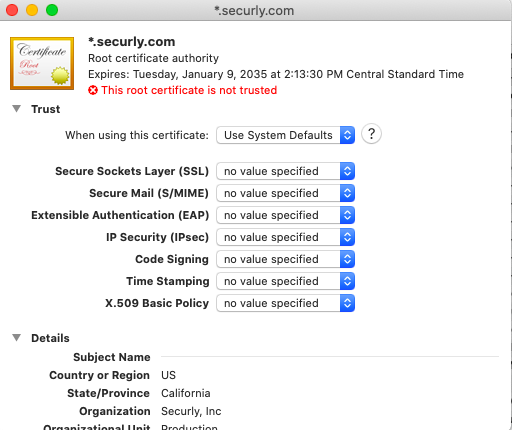Viewport: 512px width, 430px height.
Task: Open the help question mark button
Action: point(371,134)
